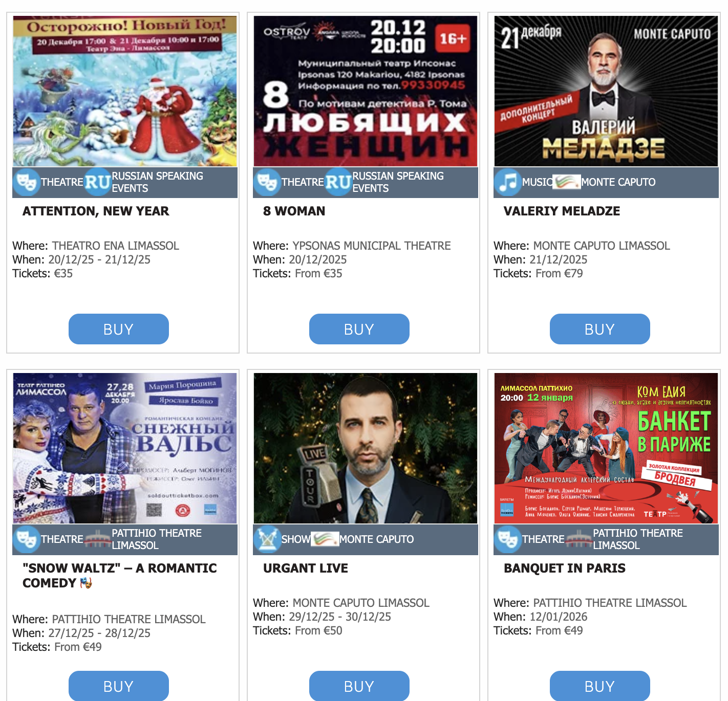728x701 pixels.
Task: Click show spotlight icon on Urgant Live card
Action: (267, 539)
